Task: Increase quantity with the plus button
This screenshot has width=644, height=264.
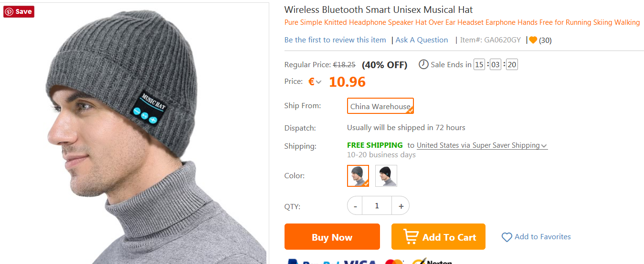Action: click(401, 206)
